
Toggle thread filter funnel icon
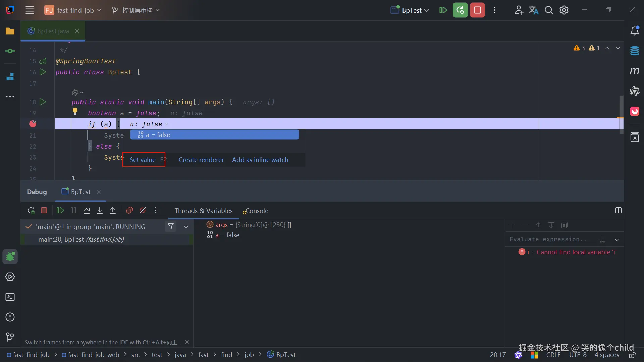[x=171, y=227]
